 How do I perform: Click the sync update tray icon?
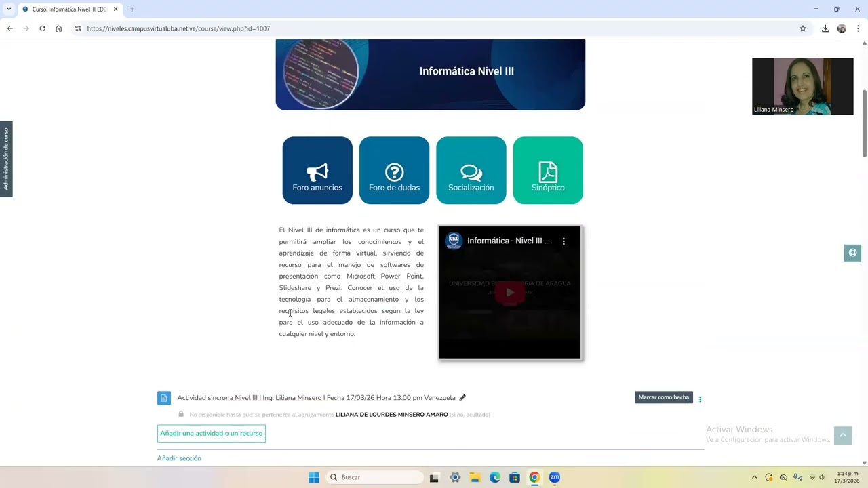coord(769,477)
